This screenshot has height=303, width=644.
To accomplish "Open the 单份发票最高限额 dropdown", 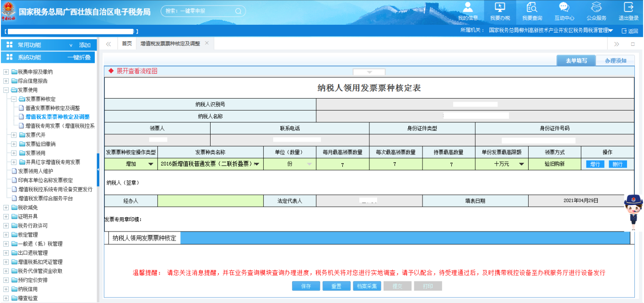I will tap(521, 164).
